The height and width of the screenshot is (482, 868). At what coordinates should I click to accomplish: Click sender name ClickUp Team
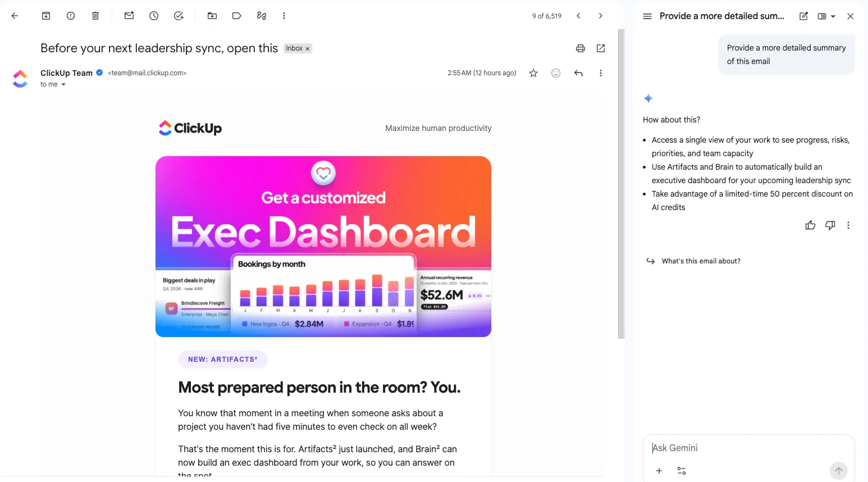[x=66, y=73]
